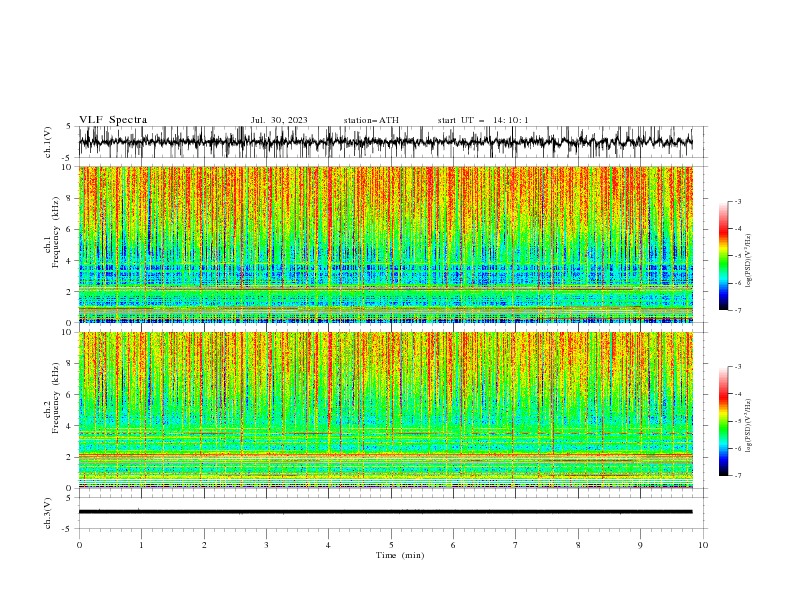
Task: Click the ch.2 Frequency (kHz) axis label
Action: [52, 398]
